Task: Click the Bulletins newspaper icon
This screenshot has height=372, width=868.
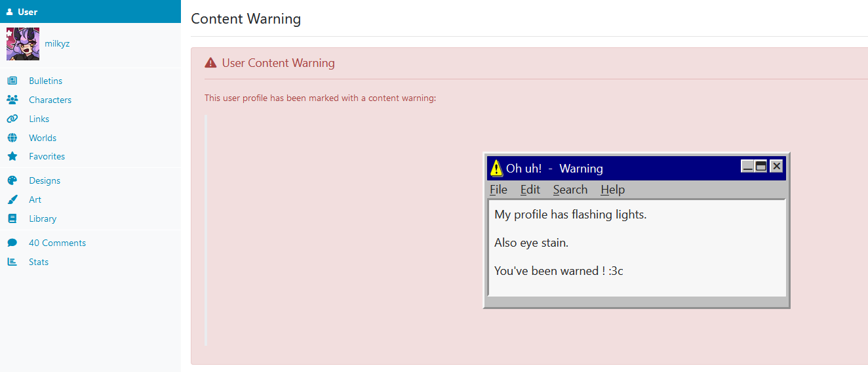Action: (12, 81)
